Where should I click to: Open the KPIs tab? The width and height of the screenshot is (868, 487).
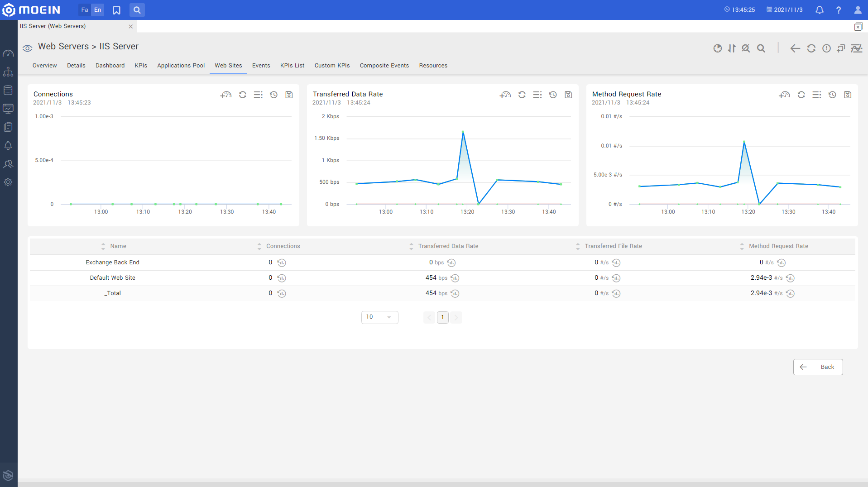141,66
